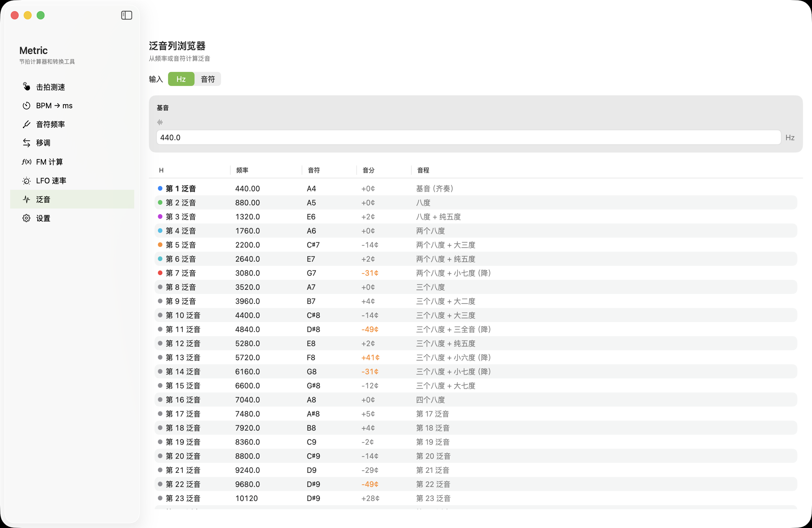Click the transpose arrows icon
Screen dimensions: 812x528
point(26,143)
